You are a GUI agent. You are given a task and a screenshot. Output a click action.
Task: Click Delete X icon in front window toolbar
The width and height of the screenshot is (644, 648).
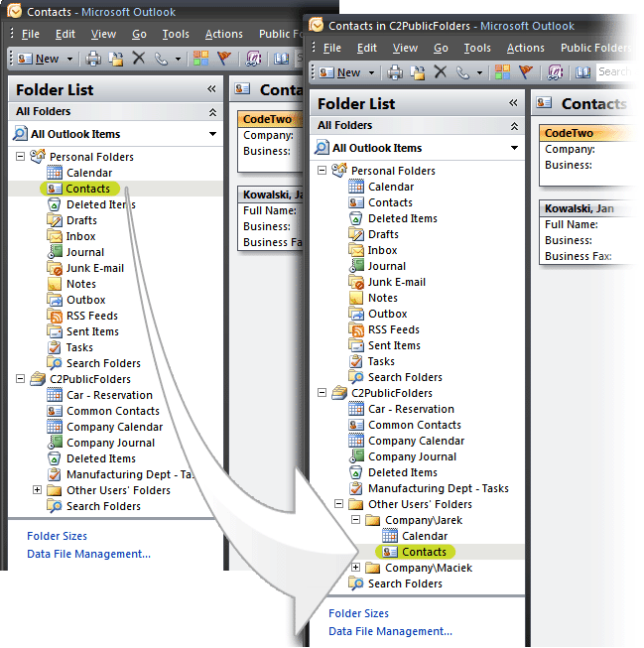441,72
